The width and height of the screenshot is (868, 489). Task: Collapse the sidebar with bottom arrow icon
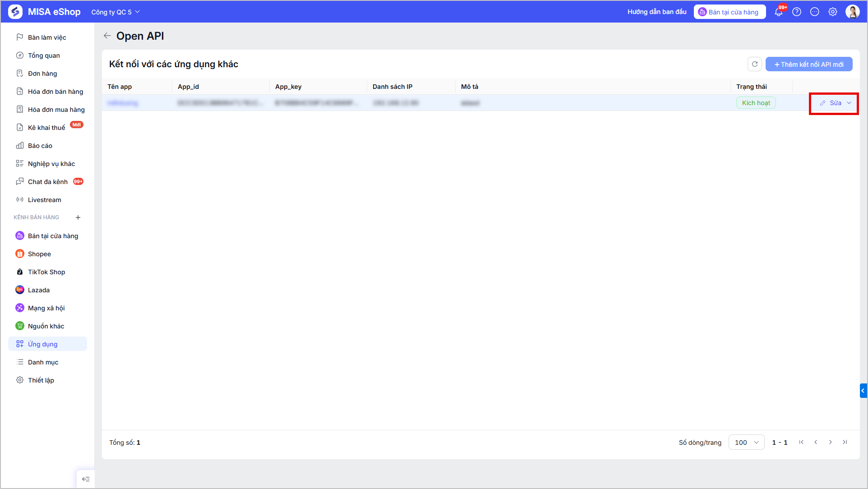tap(86, 479)
